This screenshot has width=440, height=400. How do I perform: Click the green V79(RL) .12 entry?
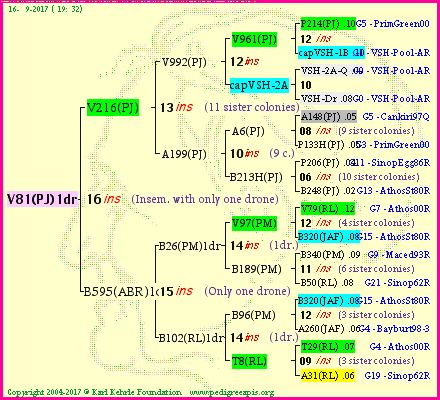click(328, 209)
